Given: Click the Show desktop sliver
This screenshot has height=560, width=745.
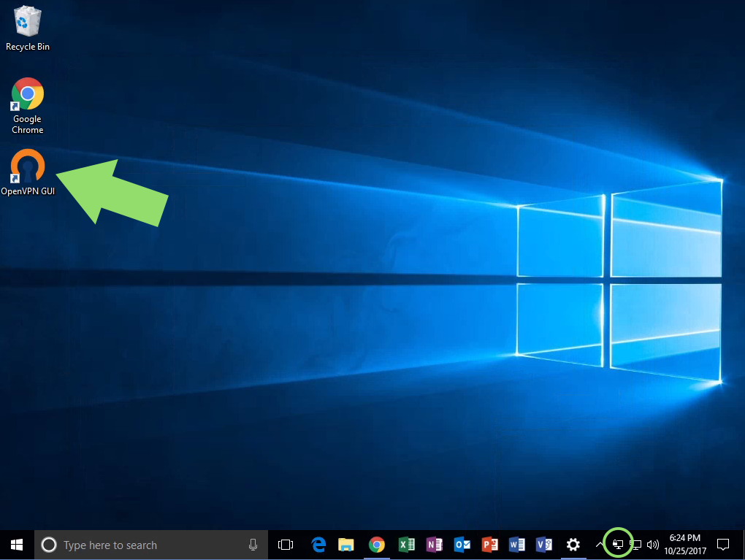Looking at the screenshot, I should click(743, 545).
